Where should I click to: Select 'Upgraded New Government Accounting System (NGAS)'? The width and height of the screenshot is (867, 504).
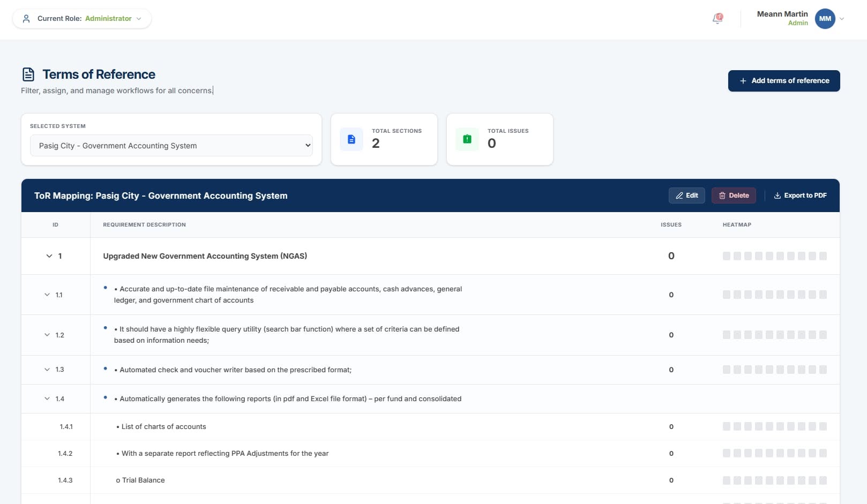point(205,256)
